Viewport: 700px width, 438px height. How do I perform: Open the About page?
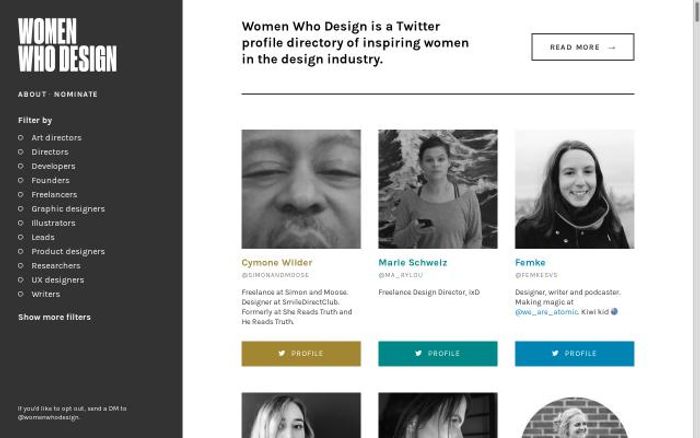32,94
